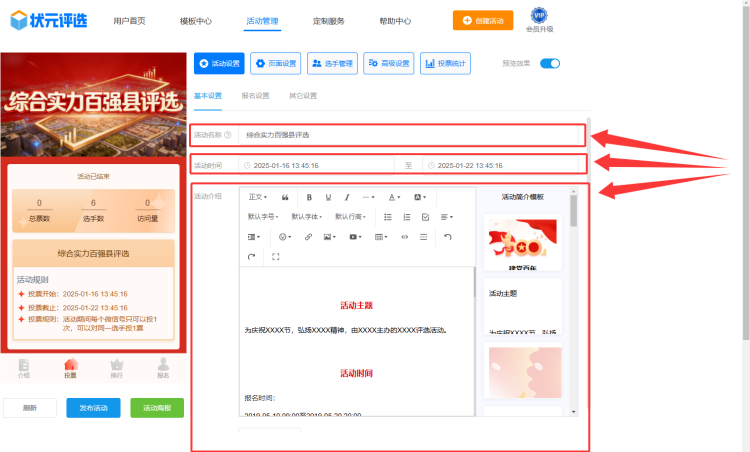Select the red party-themed intro template

(523, 243)
